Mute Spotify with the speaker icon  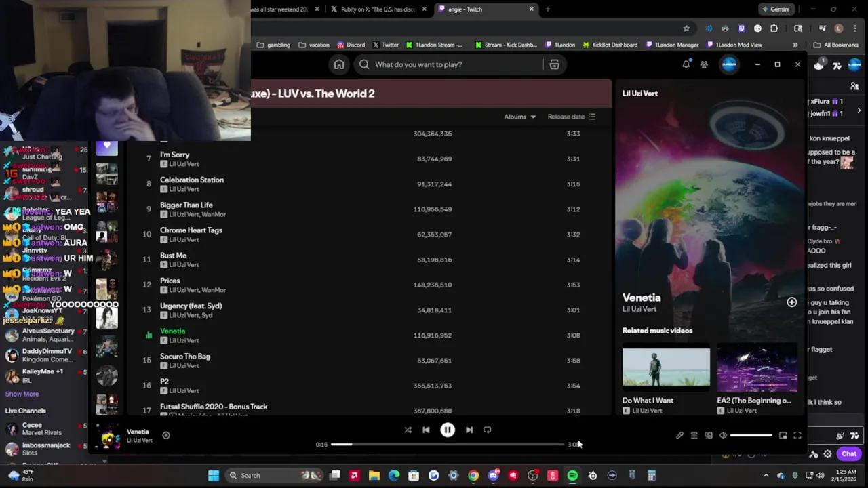click(x=723, y=436)
